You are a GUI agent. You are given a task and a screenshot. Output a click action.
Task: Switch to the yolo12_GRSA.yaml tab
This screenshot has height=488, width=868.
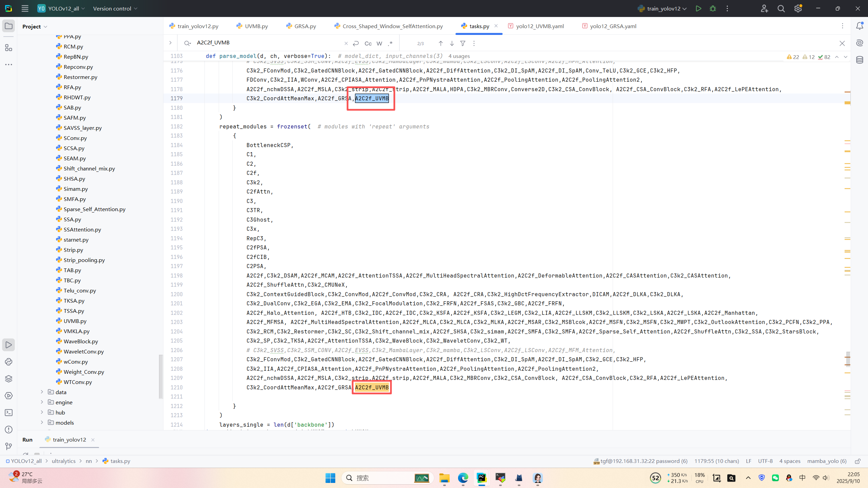613,26
